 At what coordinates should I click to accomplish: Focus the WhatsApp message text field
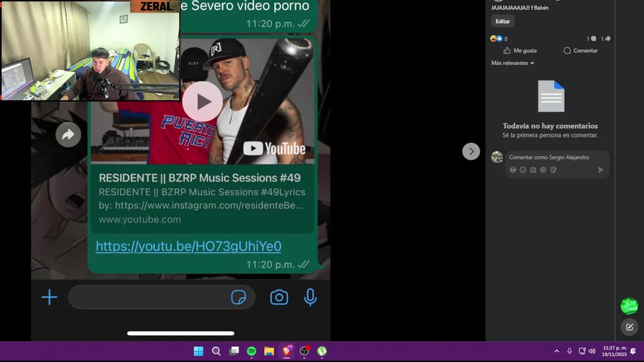pos(162,297)
